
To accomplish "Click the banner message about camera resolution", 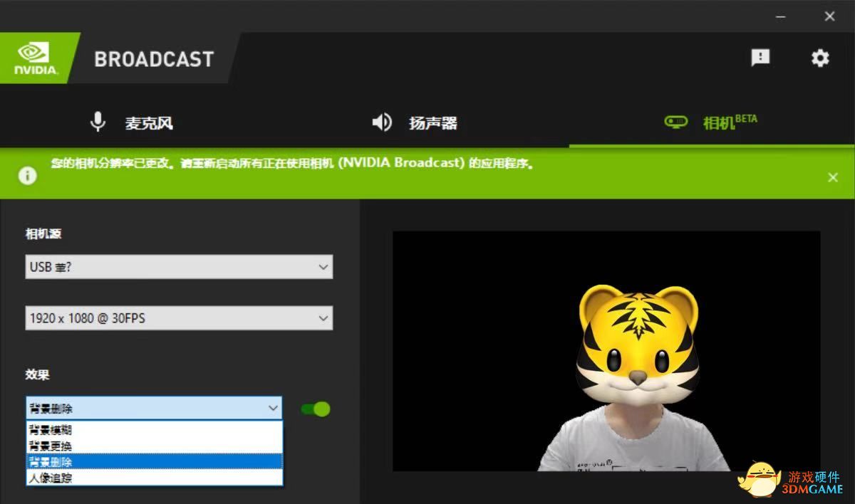I will (293, 163).
